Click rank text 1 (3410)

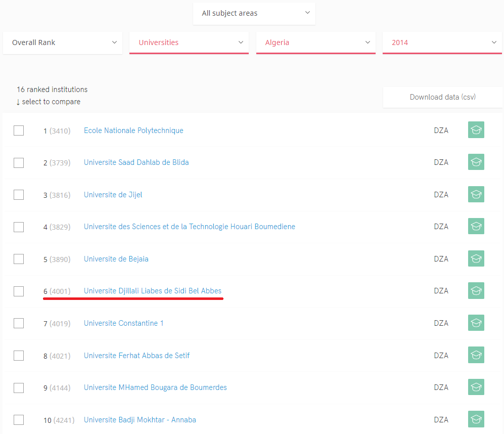click(57, 131)
